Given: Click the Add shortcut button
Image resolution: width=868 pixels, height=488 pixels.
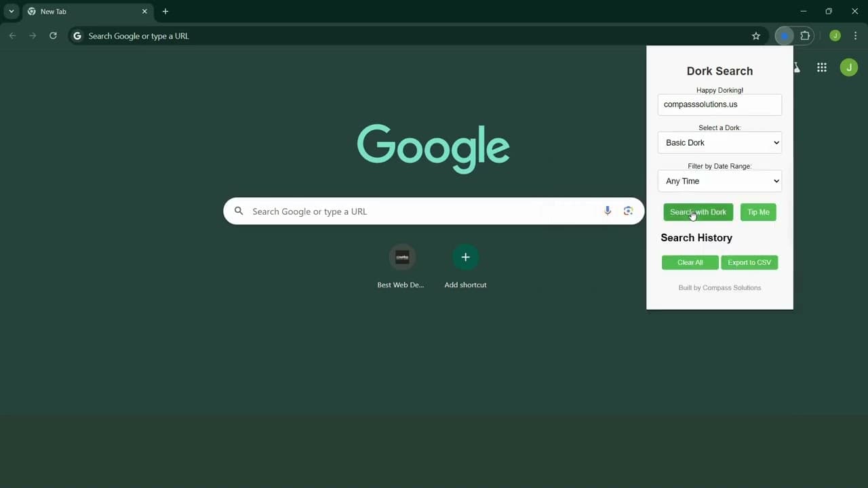Looking at the screenshot, I should (465, 266).
